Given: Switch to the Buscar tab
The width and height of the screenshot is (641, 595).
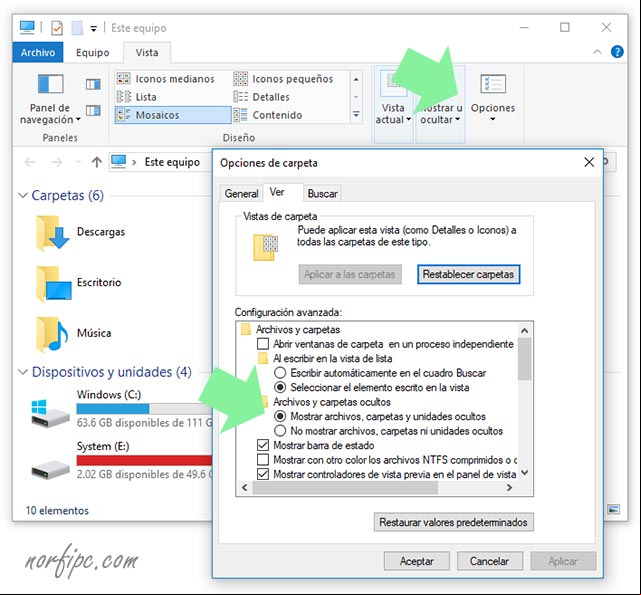Looking at the screenshot, I should pyautogui.click(x=322, y=193).
